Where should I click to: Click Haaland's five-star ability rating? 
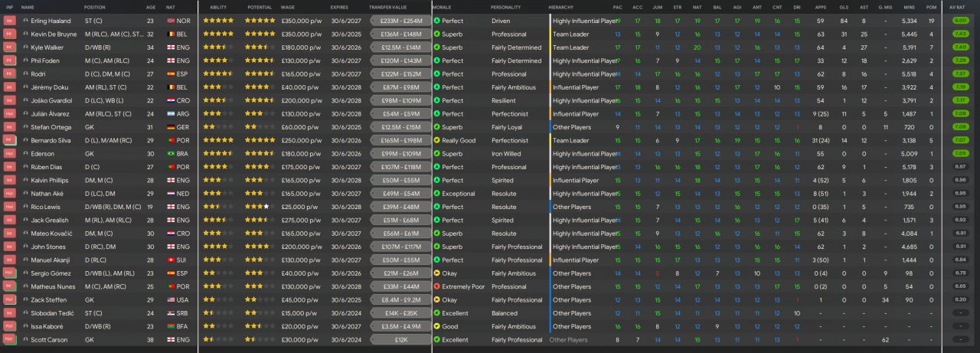pyautogui.click(x=218, y=21)
